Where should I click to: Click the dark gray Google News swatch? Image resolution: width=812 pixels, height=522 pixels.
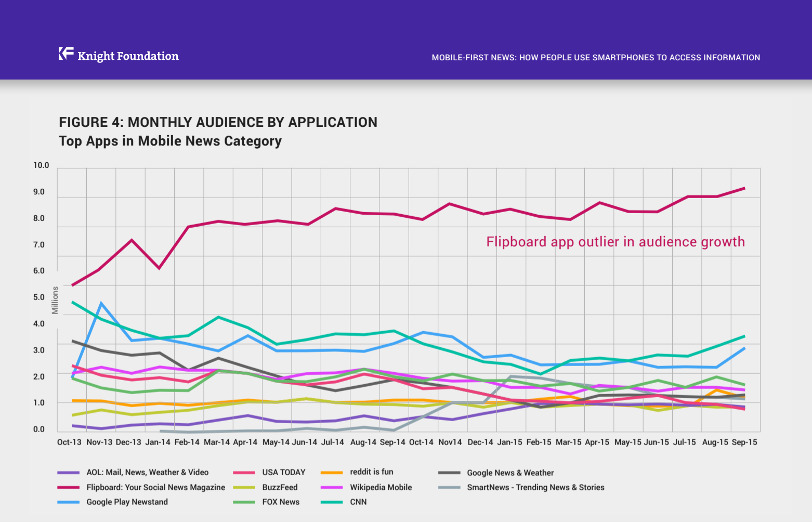(449, 473)
